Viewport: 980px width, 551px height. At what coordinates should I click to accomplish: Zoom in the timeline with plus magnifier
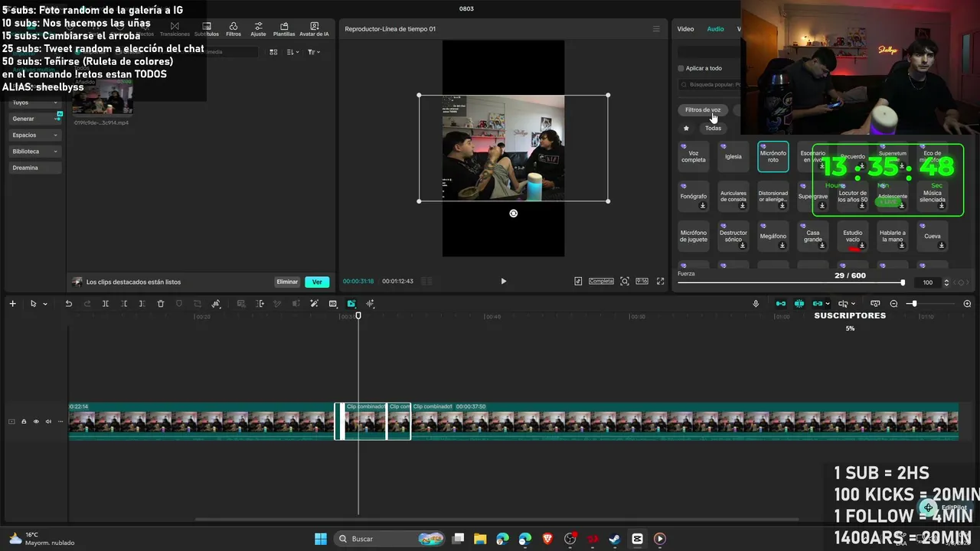point(967,304)
